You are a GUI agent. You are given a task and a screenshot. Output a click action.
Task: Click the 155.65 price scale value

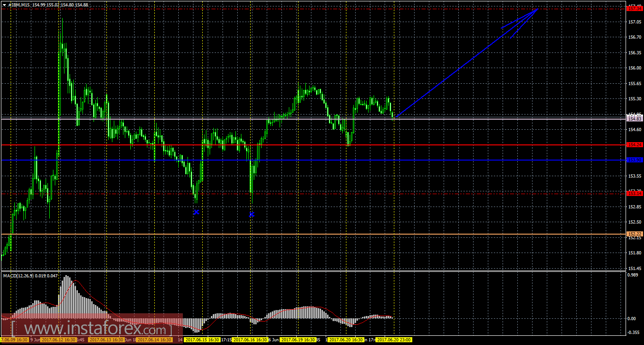coord(634,84)
